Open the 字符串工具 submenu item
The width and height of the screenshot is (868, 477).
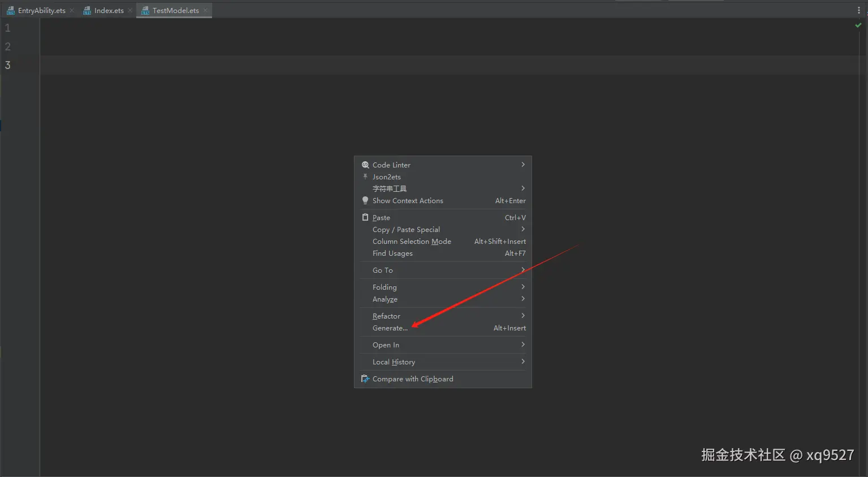click(x=443, y=188)
